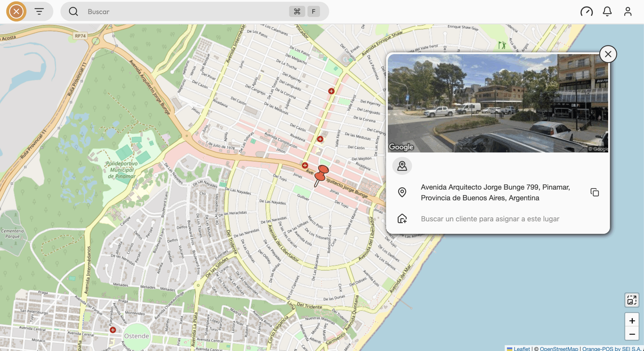
Task: Close the location info popup
Action: pos(608,54)
